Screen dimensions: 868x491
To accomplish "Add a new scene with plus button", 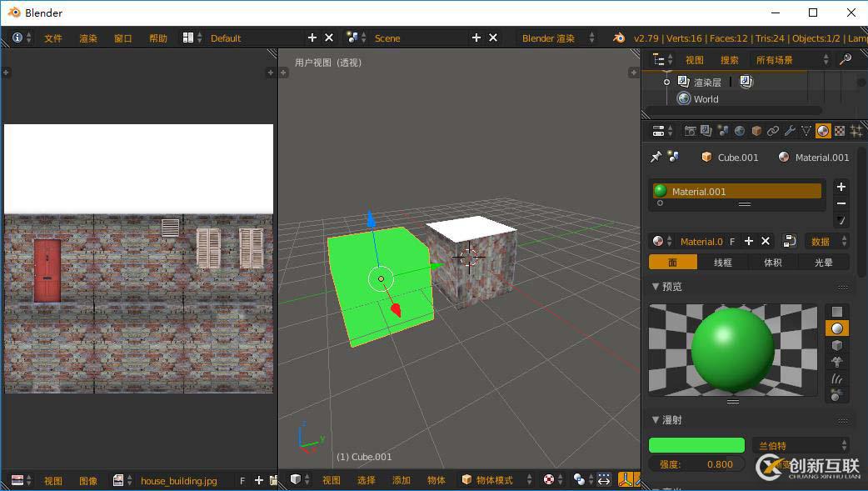I will click(x=476, y=38).
